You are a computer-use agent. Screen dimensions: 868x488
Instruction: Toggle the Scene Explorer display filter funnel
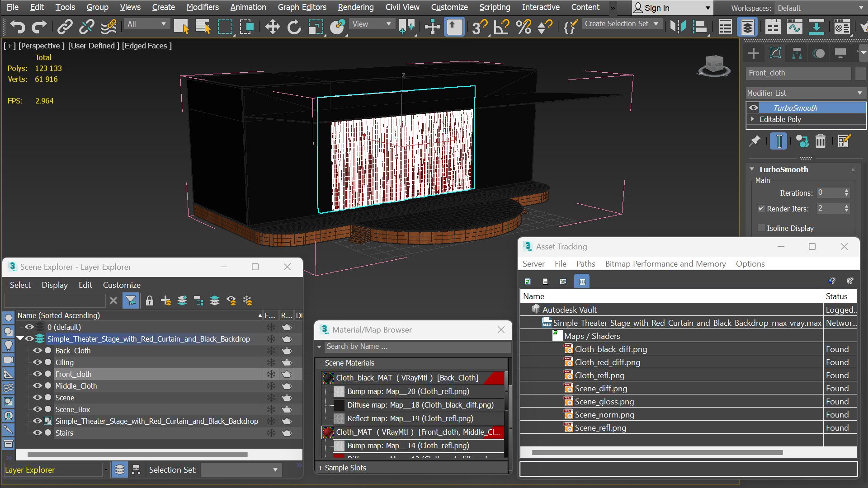click(131, 300)
